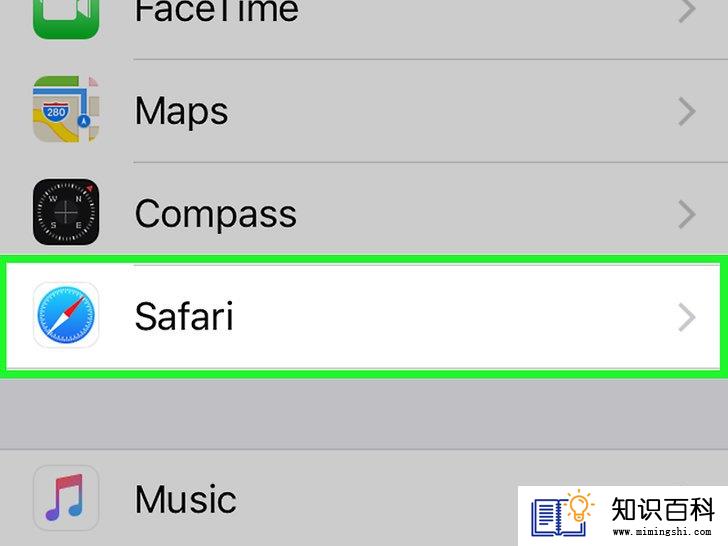
Task: Click the gray section gap above Music
Action: point(364,413)
